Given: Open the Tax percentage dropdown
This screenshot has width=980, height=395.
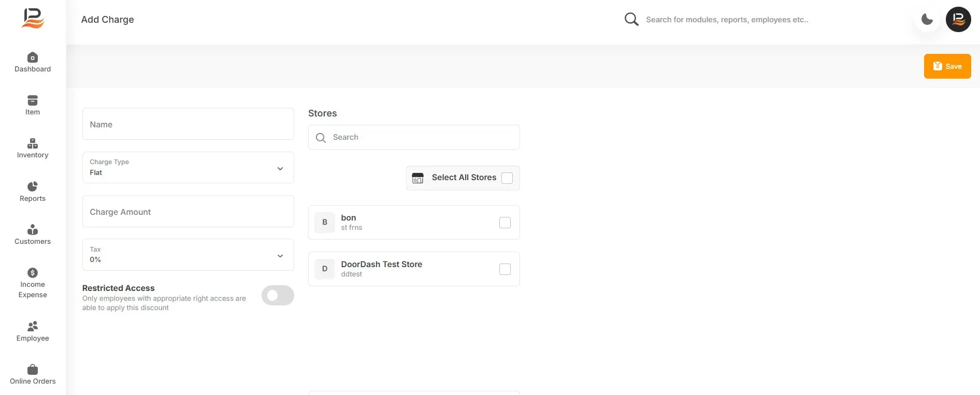Looking at the screenshot, I should click(x=188, y=255).
